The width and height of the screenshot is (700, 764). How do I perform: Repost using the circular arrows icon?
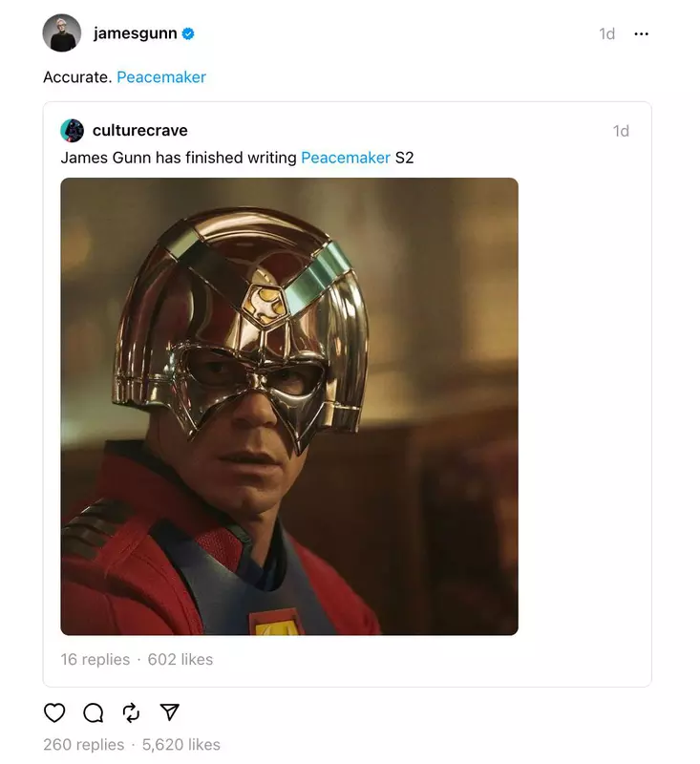pos(132,712)
